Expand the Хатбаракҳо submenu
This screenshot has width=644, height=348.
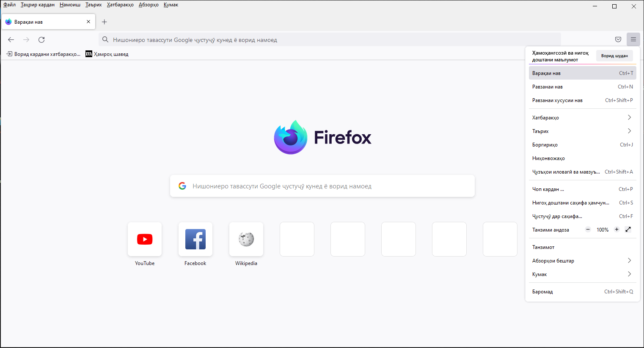pyautogui.click(x=582, y=118)
